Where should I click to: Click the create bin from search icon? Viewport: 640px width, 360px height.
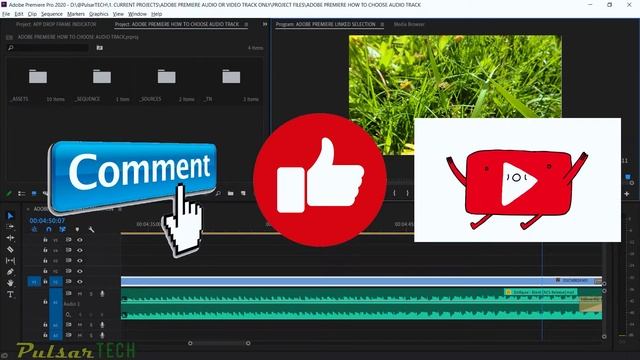pos(100,48)
